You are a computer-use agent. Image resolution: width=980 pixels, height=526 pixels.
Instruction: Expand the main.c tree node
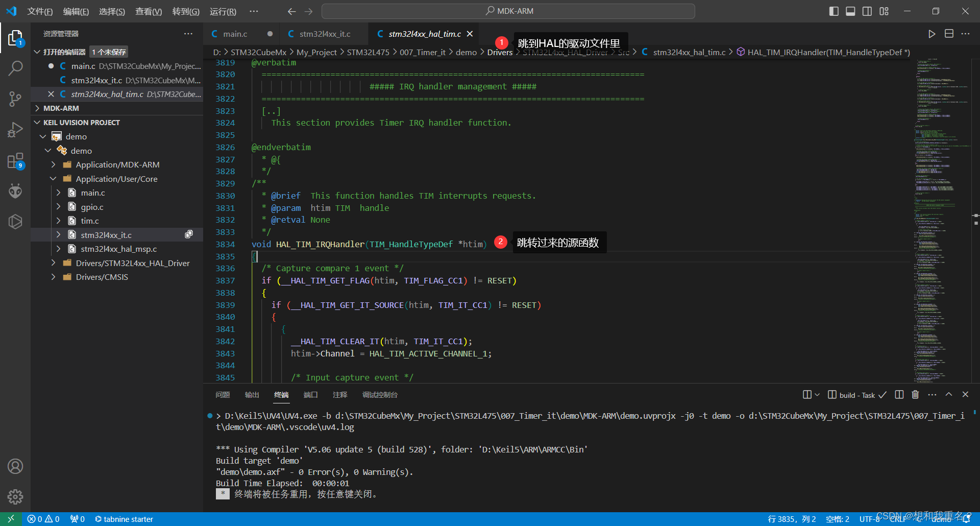[58, 193]
